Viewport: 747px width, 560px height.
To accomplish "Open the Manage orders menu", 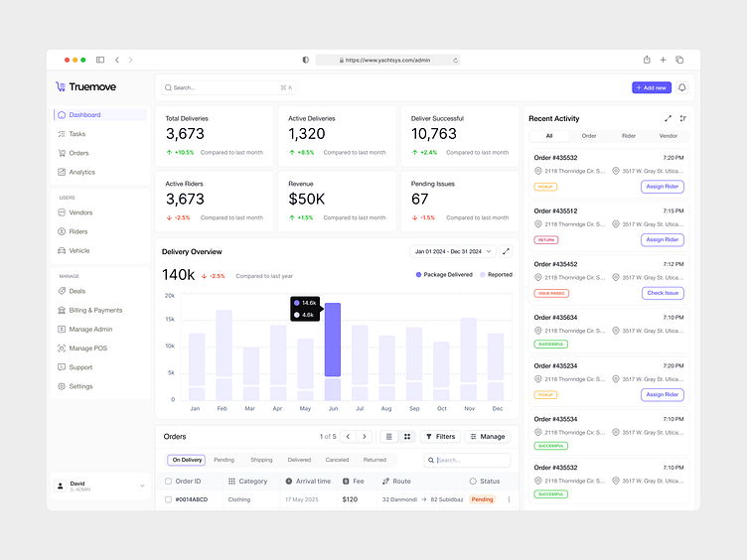I will click(x=488, y=437).
